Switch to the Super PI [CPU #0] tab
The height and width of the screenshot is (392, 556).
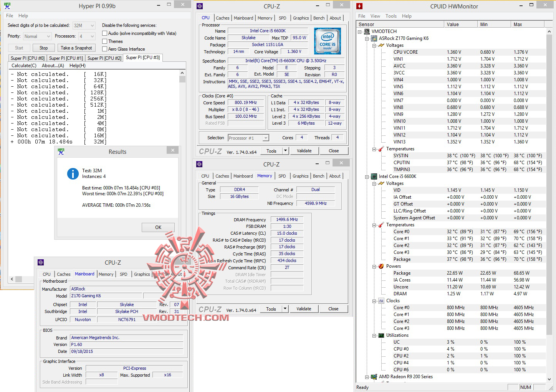tap(28, 58)
